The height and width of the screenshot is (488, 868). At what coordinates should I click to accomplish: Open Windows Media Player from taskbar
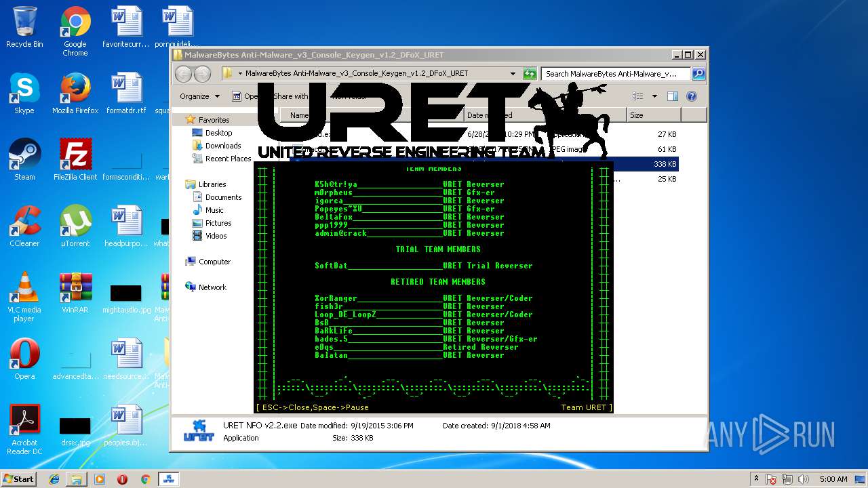(x=100, y=479)
